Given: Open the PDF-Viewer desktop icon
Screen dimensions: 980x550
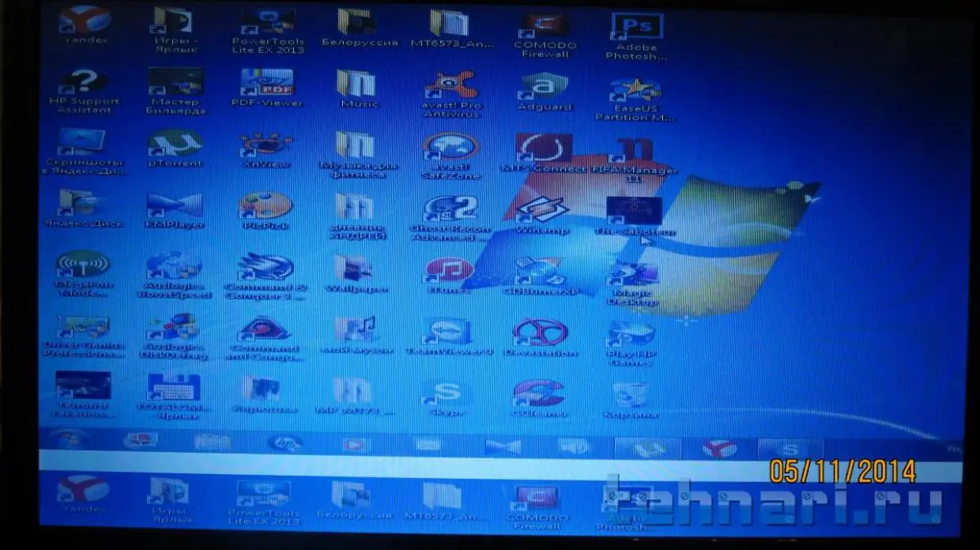Looking at the screenshot, I should click(267, 88).
